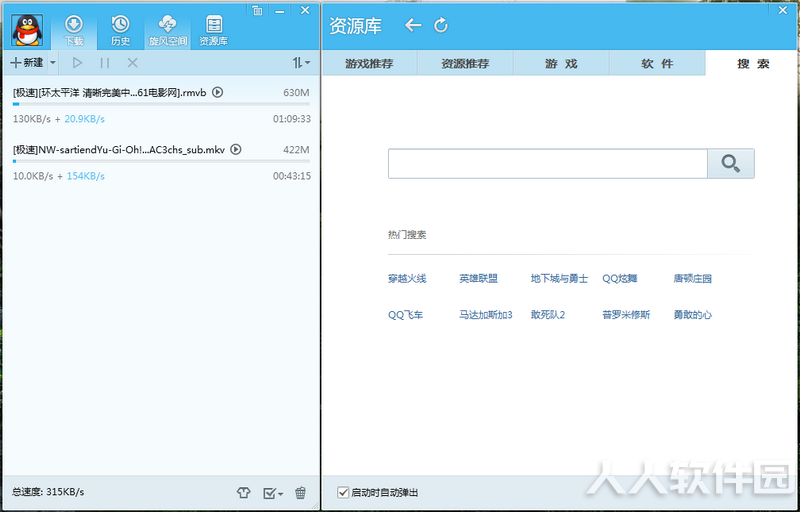Screen dimensions: 800x512
Task: Click the 154KB/s acceleration speed
Action: coord(86,176)
